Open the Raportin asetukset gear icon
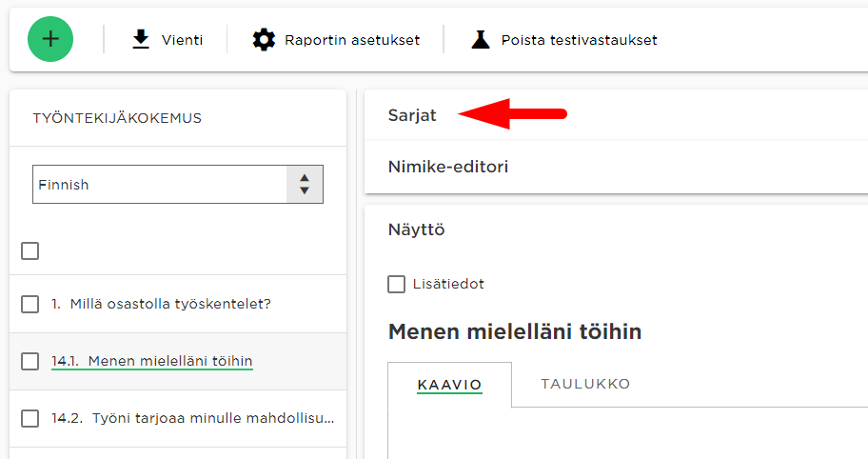868x459 pixels. tap(264, 40)
